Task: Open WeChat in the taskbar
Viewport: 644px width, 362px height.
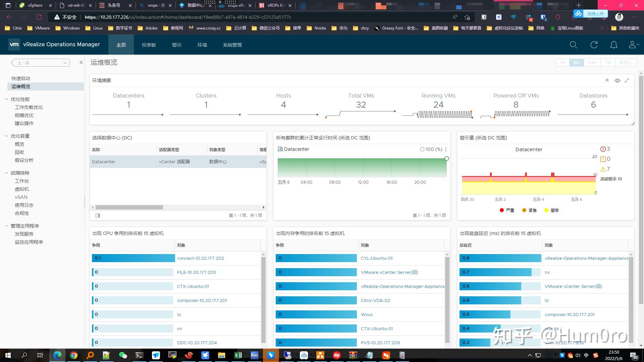Action: pos(123,355)
